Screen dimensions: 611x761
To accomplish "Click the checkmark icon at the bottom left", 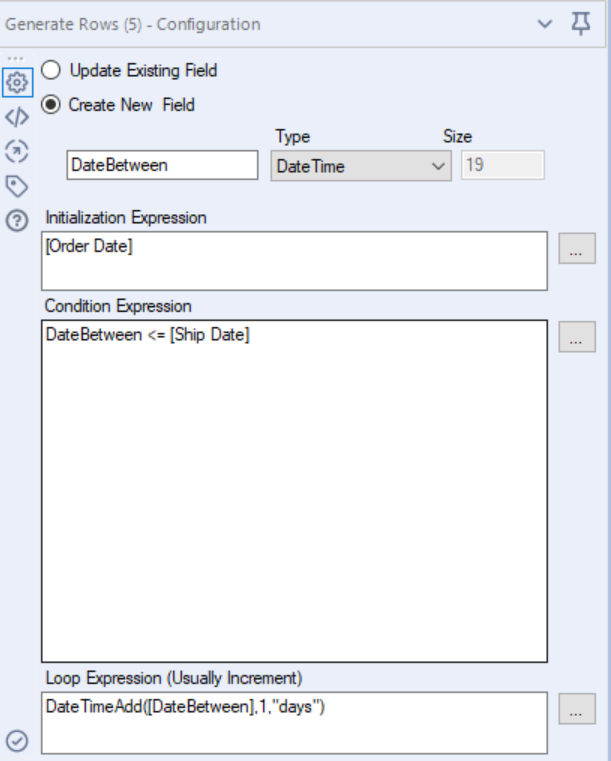I will click(18, 741).
